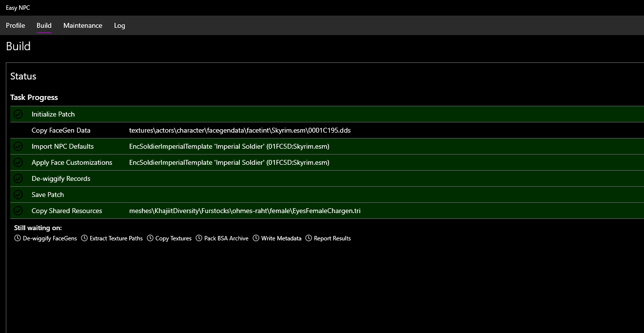Click the checkmark icon beside Import NPC Defaults
Image resolution: width=644 pixels, height=333 pixels.
pyautogui.click(x=18, y=146)
